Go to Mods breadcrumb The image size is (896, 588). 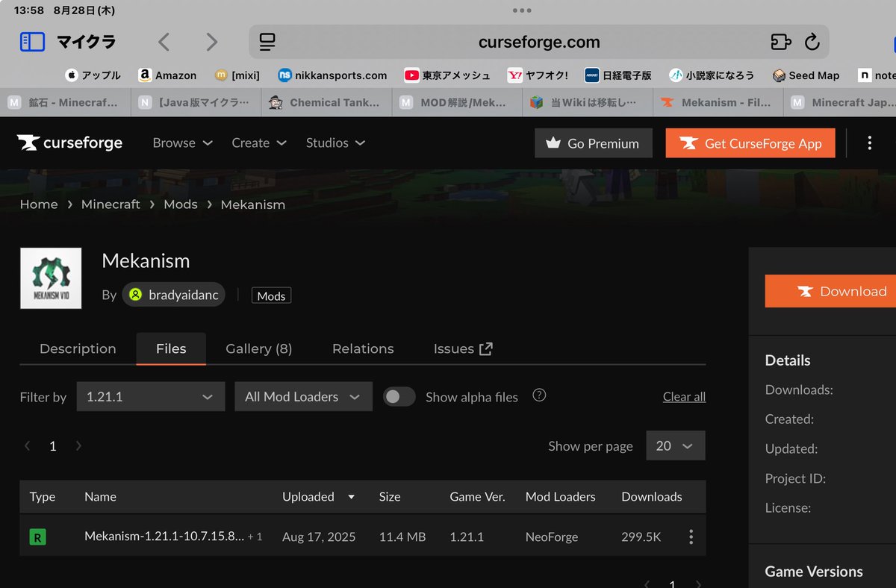click(181, 204)
